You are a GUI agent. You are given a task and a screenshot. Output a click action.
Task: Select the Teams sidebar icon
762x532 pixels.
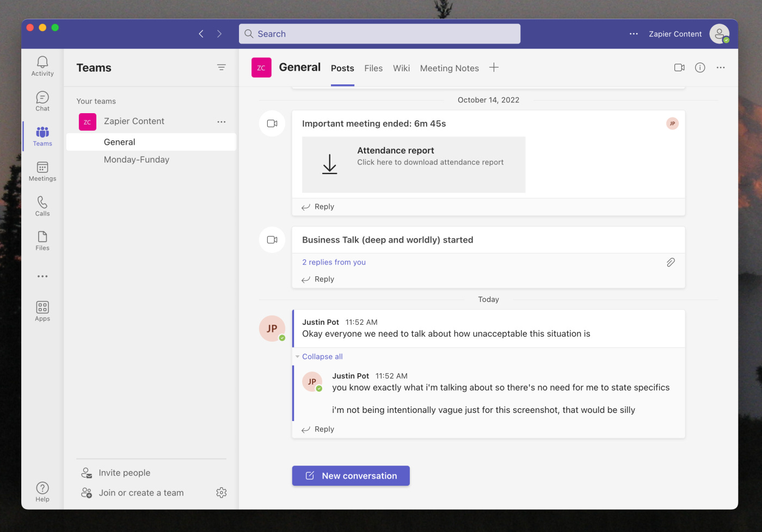[x=42, y=136]
